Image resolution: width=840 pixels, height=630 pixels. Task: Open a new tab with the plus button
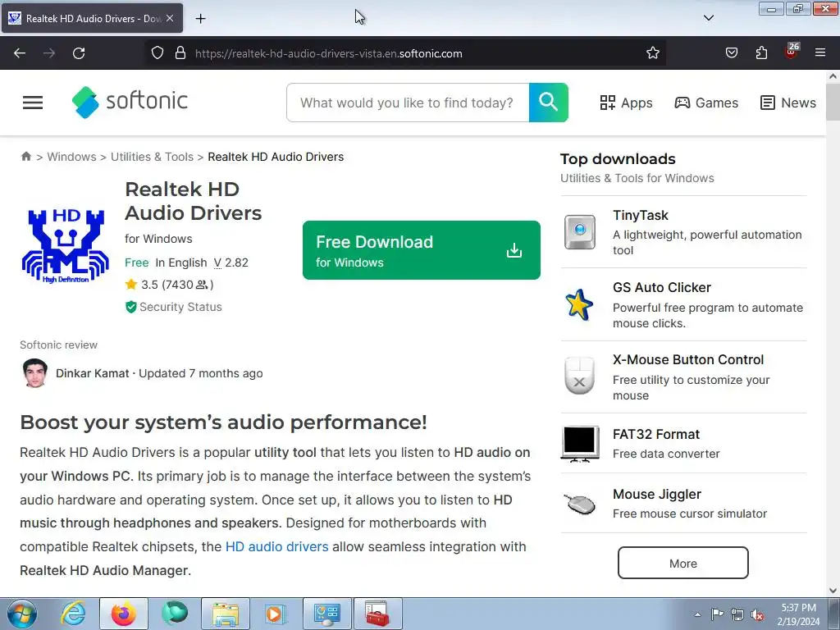(200, 19)
